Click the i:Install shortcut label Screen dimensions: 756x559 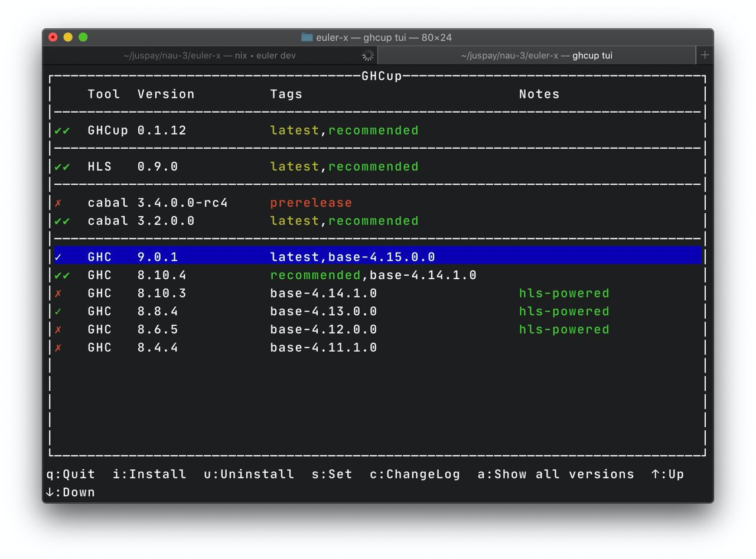pyautogui.click(x=149, y=475)
